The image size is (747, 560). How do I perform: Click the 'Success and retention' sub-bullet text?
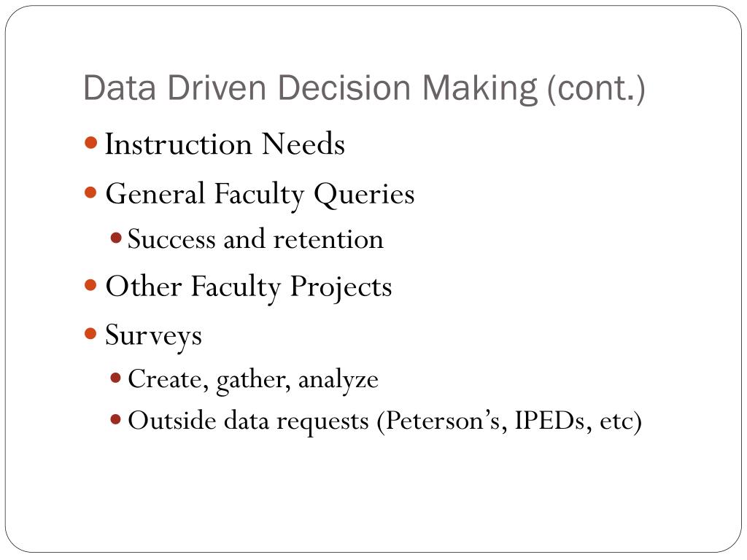256,238
